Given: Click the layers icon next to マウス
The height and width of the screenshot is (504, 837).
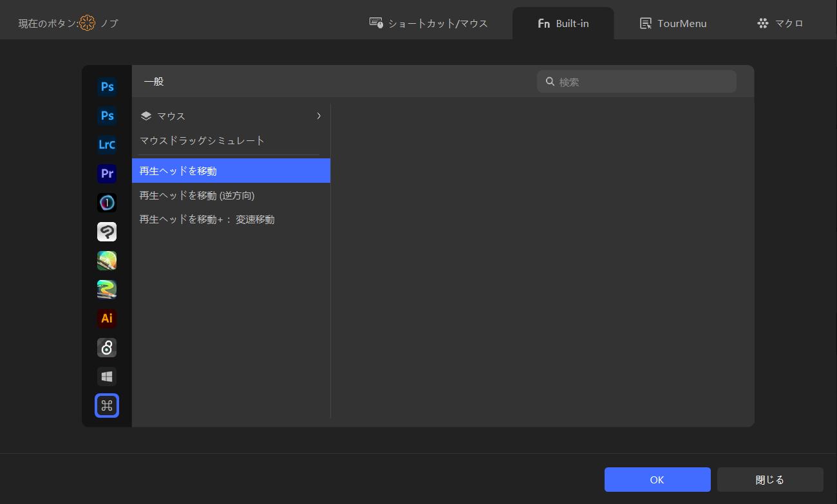Looking at the screenshot, I should [x=146, y=116].
